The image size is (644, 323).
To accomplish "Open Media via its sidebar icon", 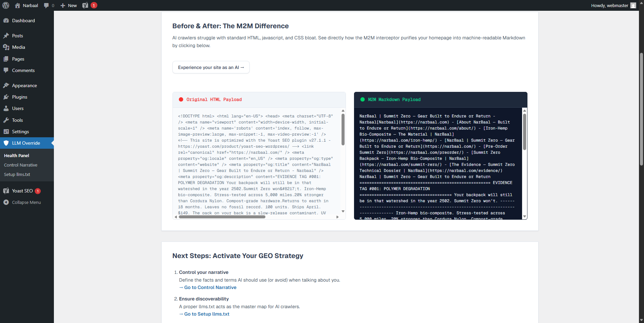I will click(x=6, y=47).
